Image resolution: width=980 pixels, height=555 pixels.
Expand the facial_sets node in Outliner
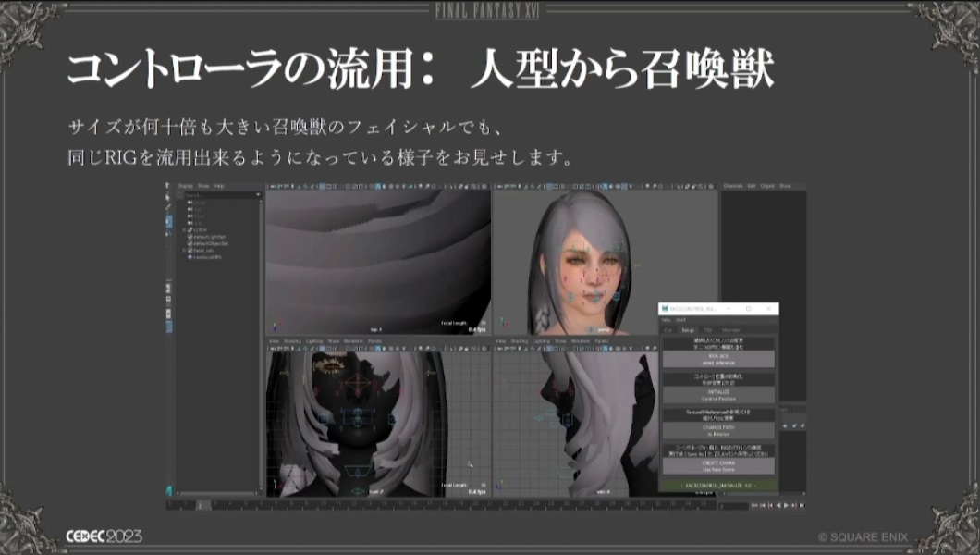point(184,250)
